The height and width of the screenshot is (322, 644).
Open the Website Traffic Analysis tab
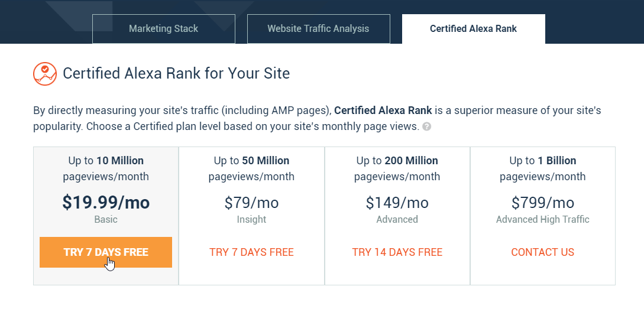(x=318, y=29)
